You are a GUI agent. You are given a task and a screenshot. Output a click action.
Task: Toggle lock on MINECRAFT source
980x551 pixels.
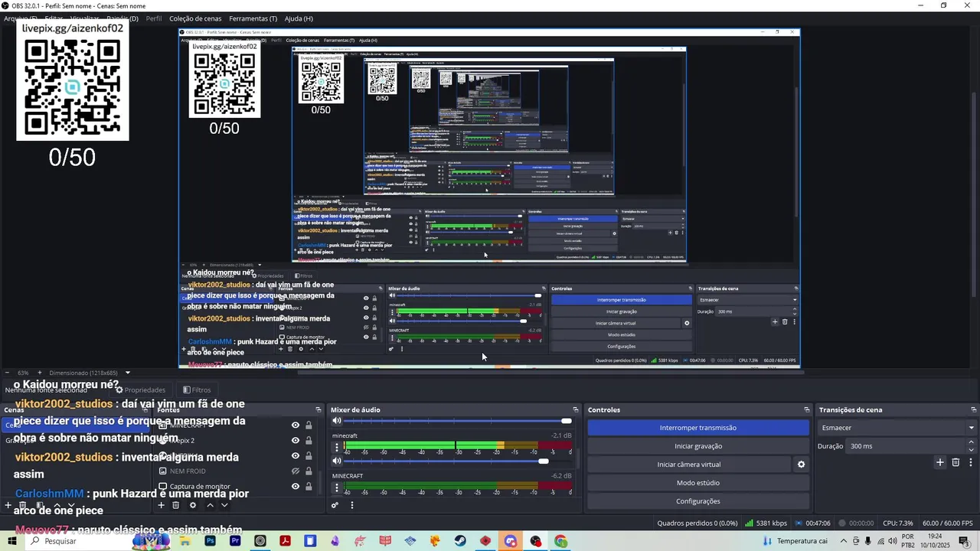(309, 425)
